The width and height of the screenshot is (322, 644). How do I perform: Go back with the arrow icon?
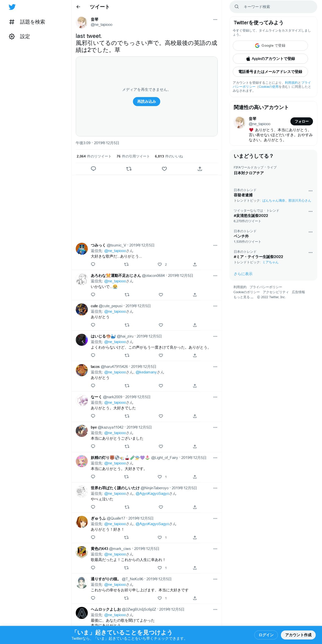click(x=78, y=7)
